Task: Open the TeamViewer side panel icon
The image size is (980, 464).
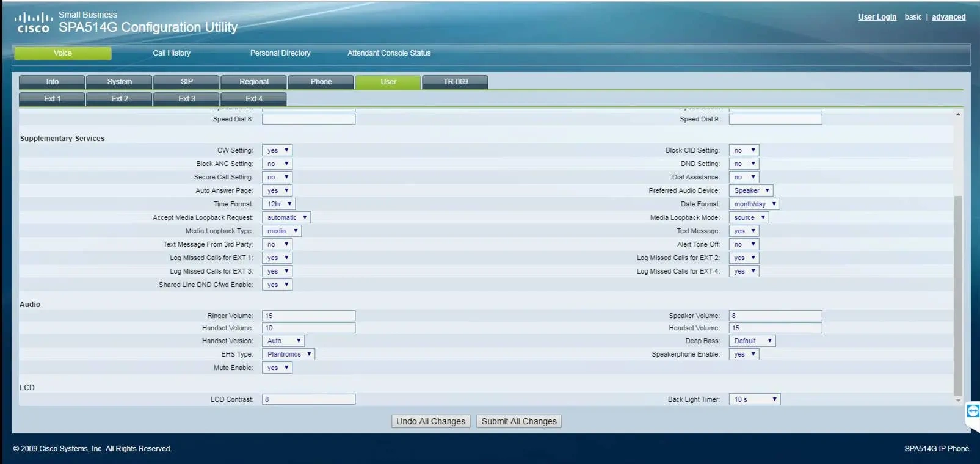Action: [x=973, y=411]
